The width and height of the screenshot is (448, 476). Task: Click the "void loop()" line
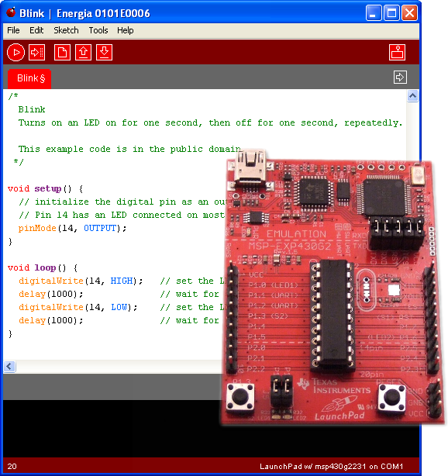coord(43,267)
